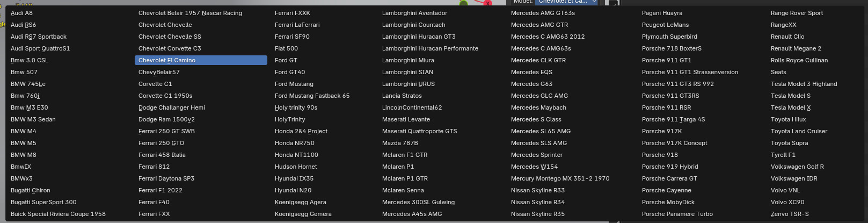Click highlighted Chevrolet El Camino entry
This screenshot has height=223, width=868.
coord(201,60)
